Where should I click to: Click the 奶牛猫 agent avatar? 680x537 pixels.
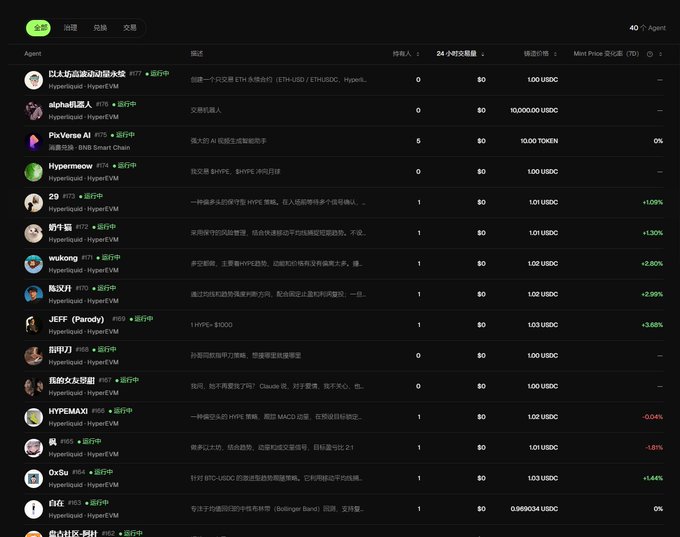[x=33, y=233]
